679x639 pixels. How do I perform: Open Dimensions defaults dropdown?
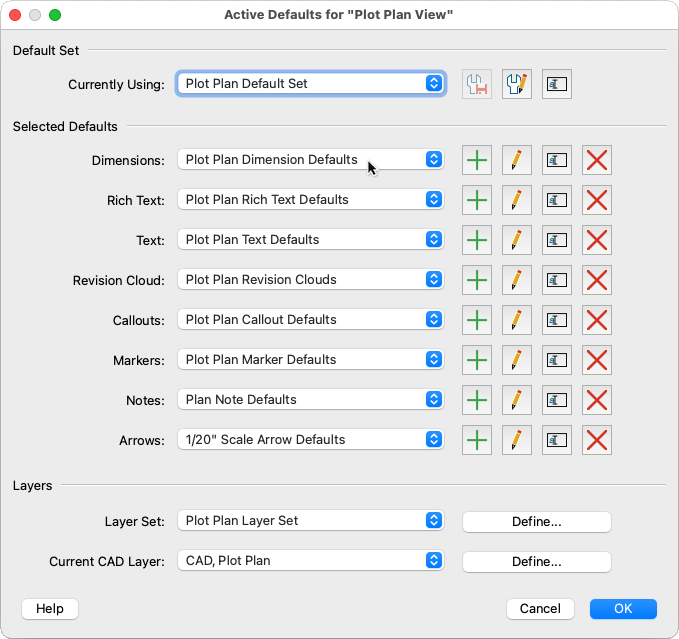click(311, 160)
